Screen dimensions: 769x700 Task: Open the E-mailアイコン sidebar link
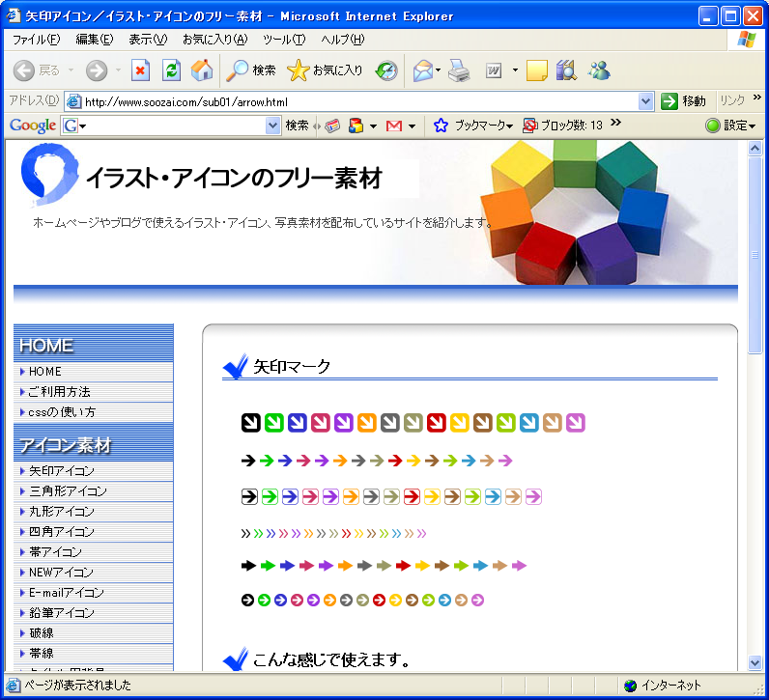(x=67, y=593)
